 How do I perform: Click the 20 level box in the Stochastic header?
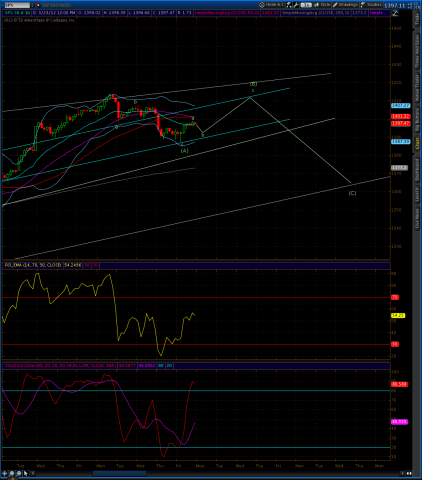pyautogui.click(x=169, y=366)
